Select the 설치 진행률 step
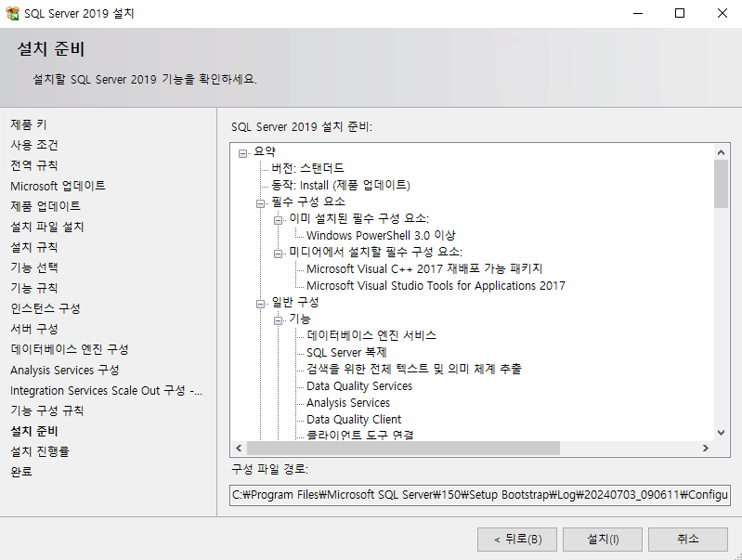The width and height of the screenshot is (742, 560). [40, 451]
